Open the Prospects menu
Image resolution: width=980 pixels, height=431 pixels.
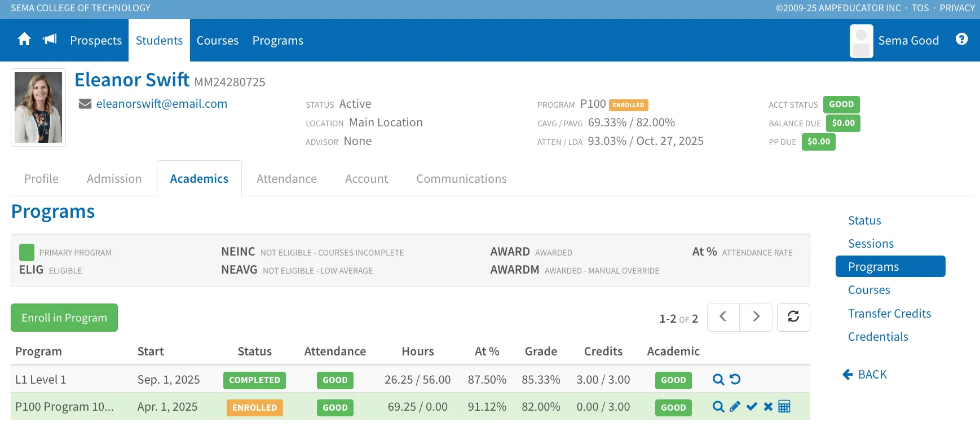[96, 41]
